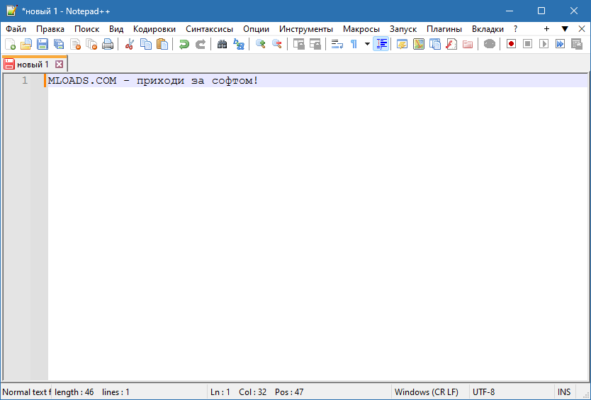Open dropdown arrow next to pilcrow icon
The image size is (591, 400).
(x=367, y=44)
